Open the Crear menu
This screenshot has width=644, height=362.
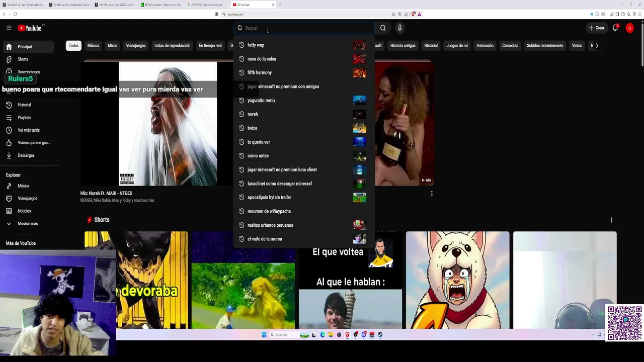(597, 28)
